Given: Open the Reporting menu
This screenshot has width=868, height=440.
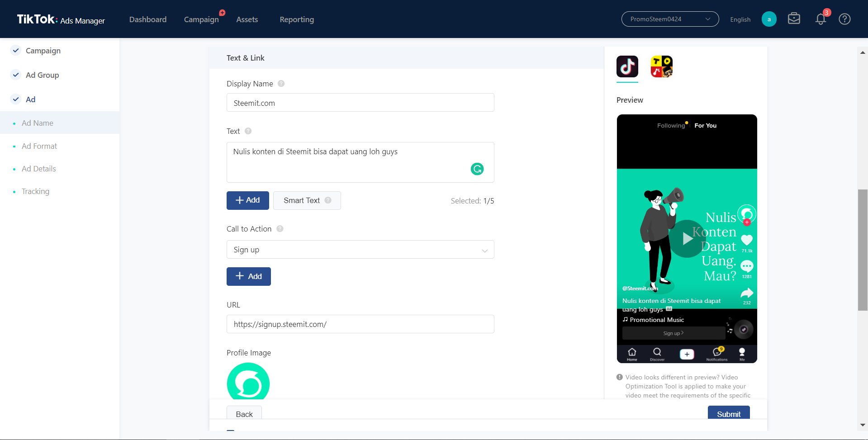Looking at the screenshot, I should [297, 19].
